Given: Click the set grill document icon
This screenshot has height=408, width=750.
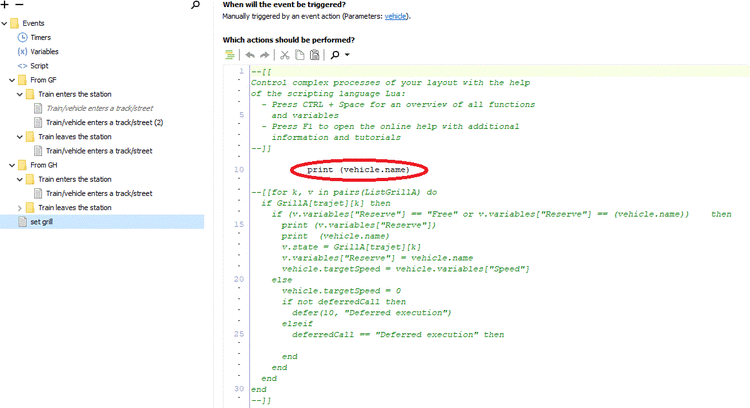Looking at the screenshot, I should coord(22,221).
